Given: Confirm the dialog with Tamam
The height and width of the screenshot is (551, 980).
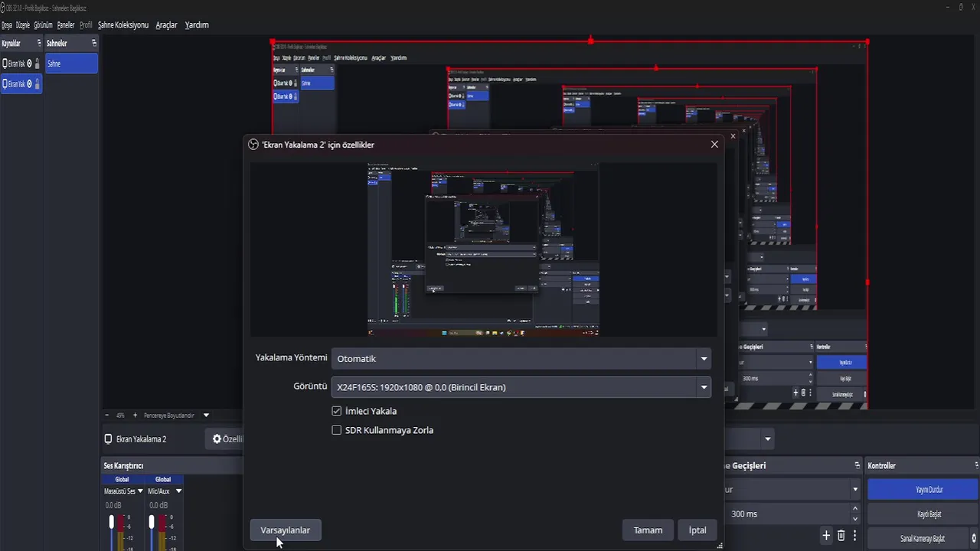Looking at the screenshot, I should point(648,530).
